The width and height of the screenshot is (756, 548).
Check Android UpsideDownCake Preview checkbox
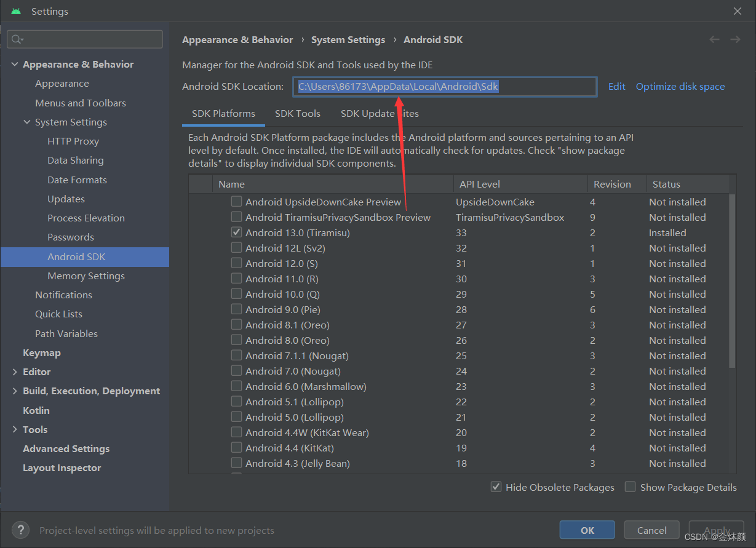pyautogui.click(x=236, y=201)
